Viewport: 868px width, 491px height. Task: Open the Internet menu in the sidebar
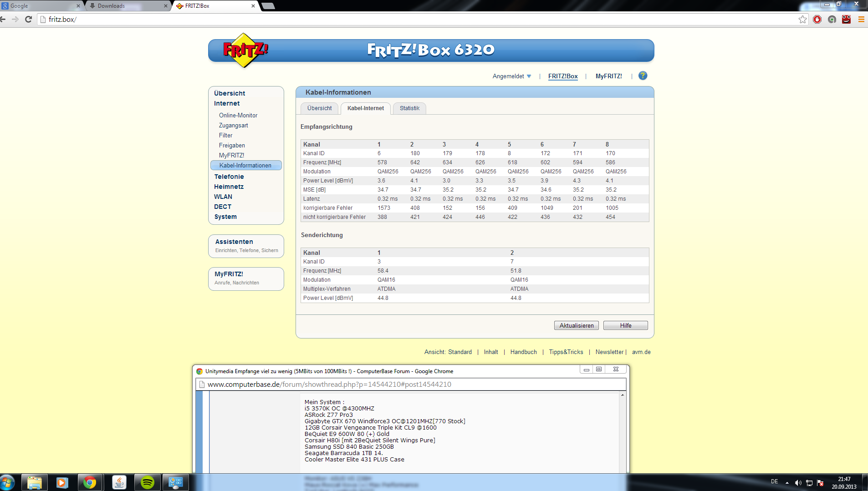click(227, 103)
